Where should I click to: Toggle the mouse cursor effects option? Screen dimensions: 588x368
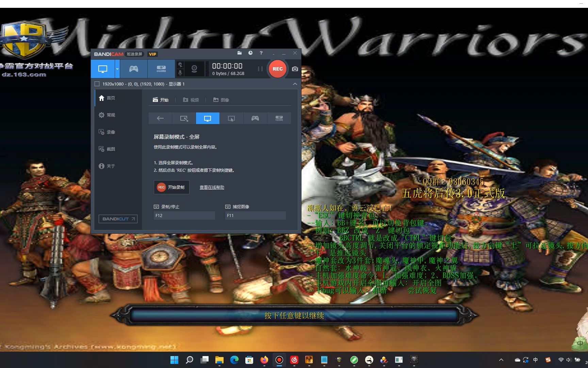pyautogui.click(x=180, y=65)
